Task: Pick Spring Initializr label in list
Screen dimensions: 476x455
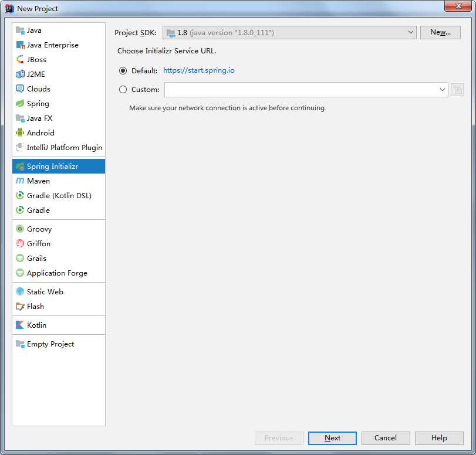Action: (52, 166)
